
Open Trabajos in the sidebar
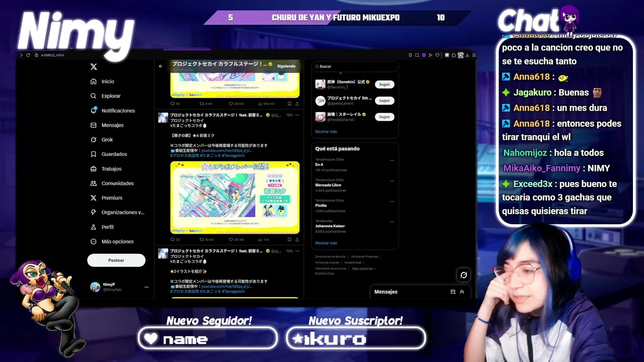pyautogui.click(x=106, y=169)
